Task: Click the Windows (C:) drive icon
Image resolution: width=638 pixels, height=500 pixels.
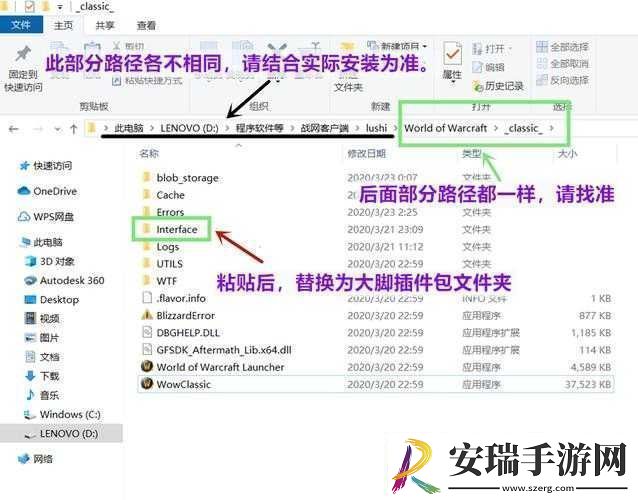Action: tap(30, 415)
